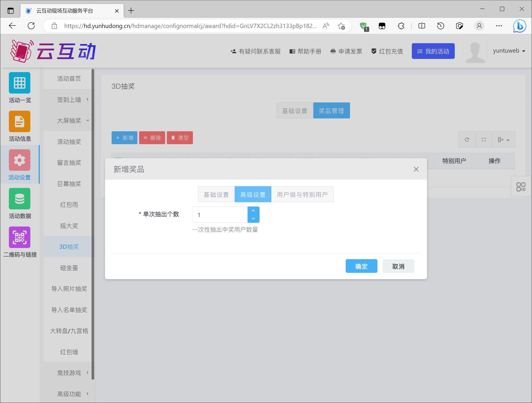Image resolution: width=532 pixels, height=403 pixels.
Task: Open the yuntuweb account dropdown
Action: pos(509,51)
